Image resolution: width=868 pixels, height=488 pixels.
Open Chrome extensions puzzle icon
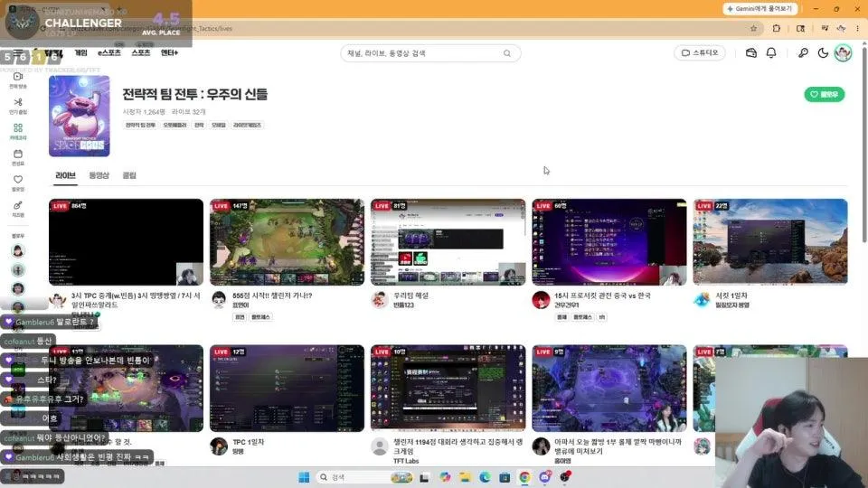tap(776, 28)
